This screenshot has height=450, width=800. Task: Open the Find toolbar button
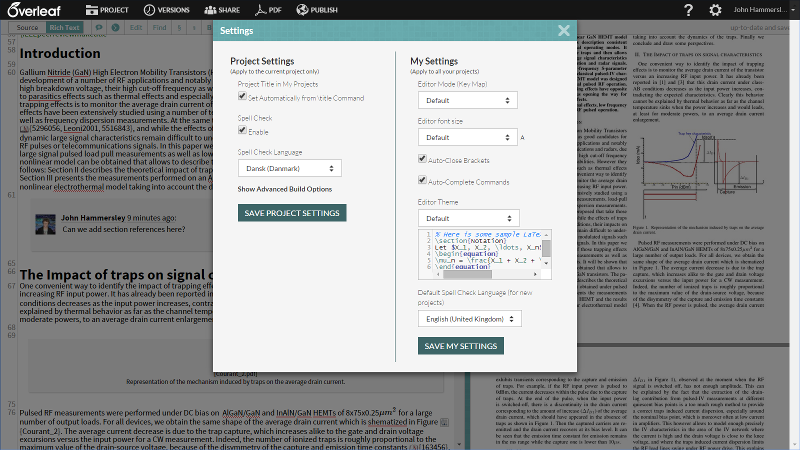tap(159, 28)
